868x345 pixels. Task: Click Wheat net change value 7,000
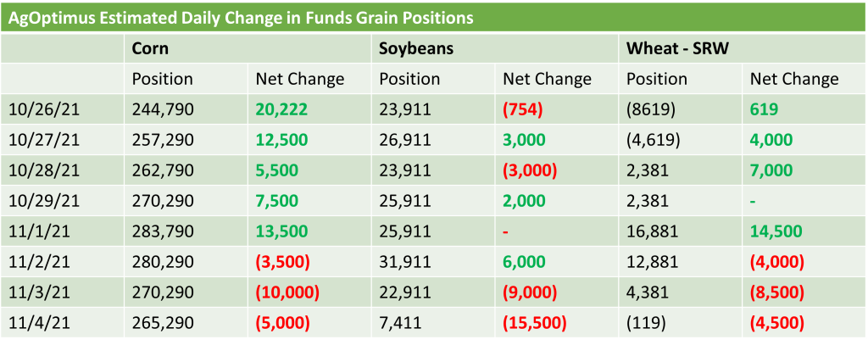pyautogui.click(x=773, y=170)
